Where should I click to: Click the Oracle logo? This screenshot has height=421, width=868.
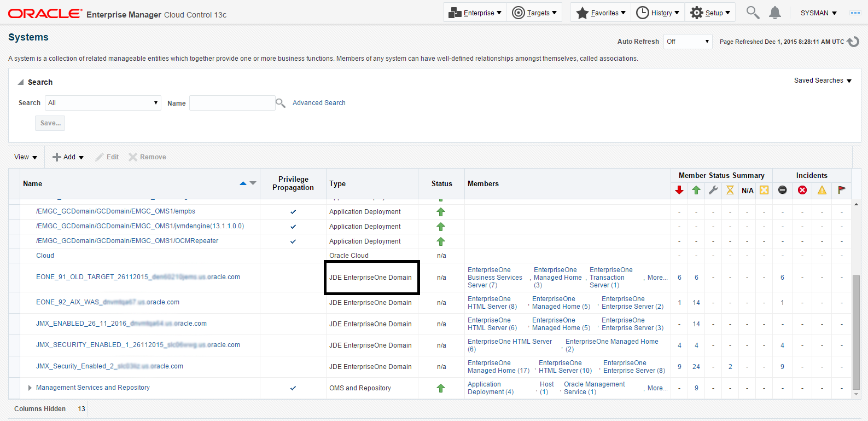[x=45, y=13]
